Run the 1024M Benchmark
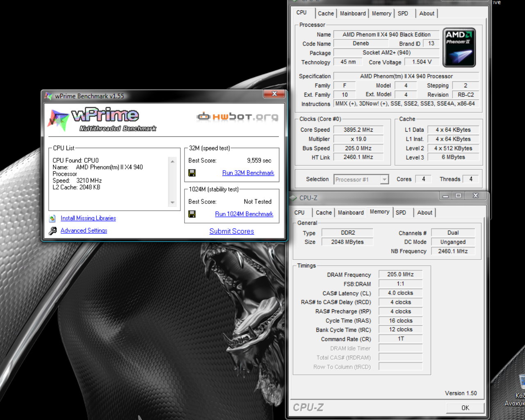 (x=244, y=214)
